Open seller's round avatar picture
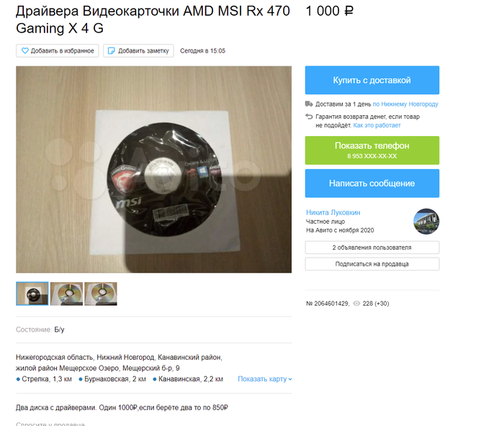 tap(426, 222)
